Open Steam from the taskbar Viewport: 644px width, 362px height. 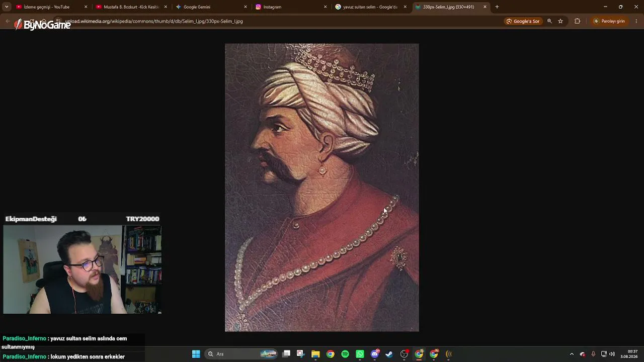389,354
